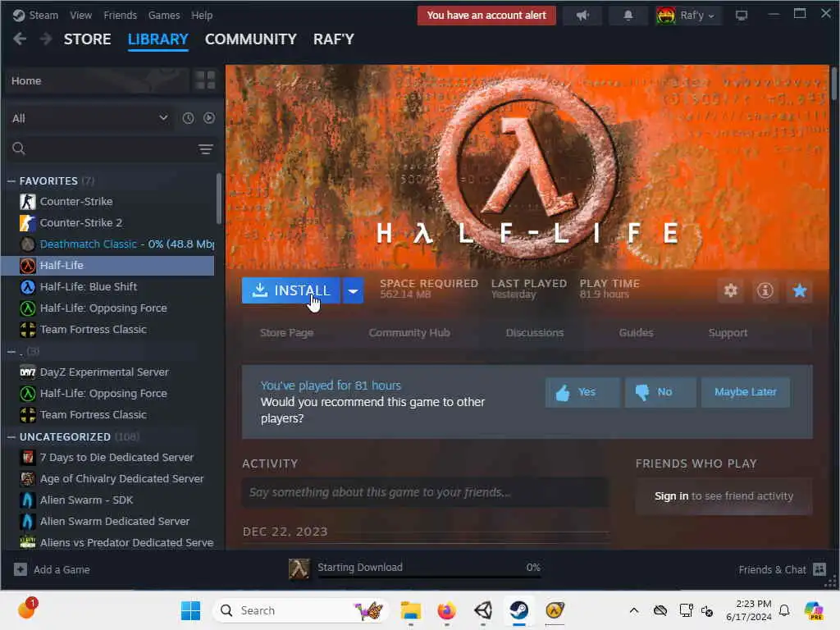Viewport: 840px width, 630px height.
Task: Toggle the collections grid view icon
Action: (205, 80)
